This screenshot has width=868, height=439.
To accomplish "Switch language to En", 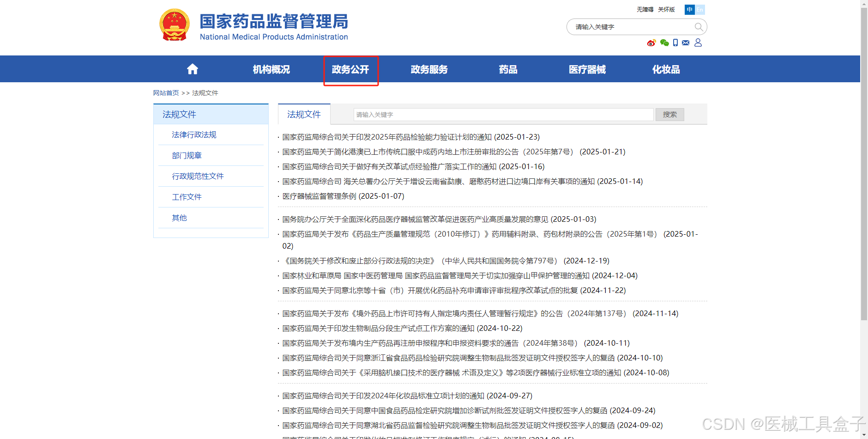I will [x=700, y=10].
